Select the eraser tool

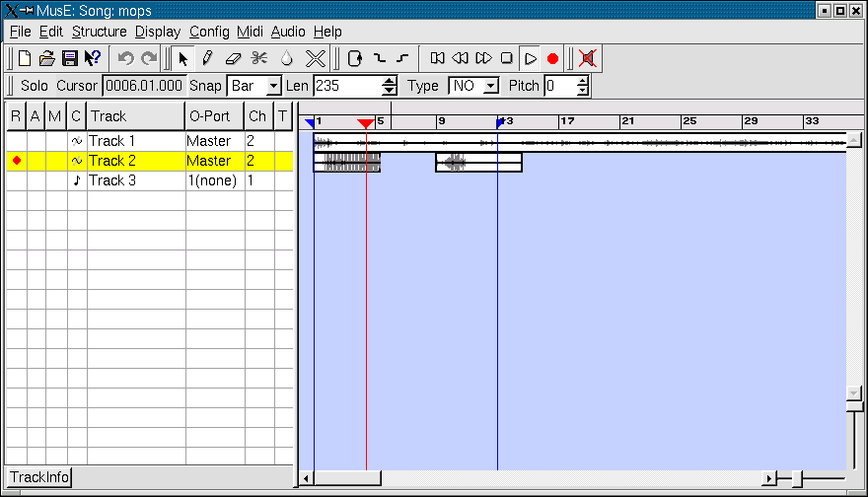coord(234,58)
